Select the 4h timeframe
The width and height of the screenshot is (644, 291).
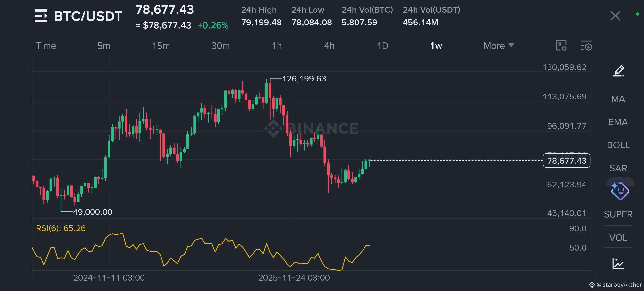[329, 46]
